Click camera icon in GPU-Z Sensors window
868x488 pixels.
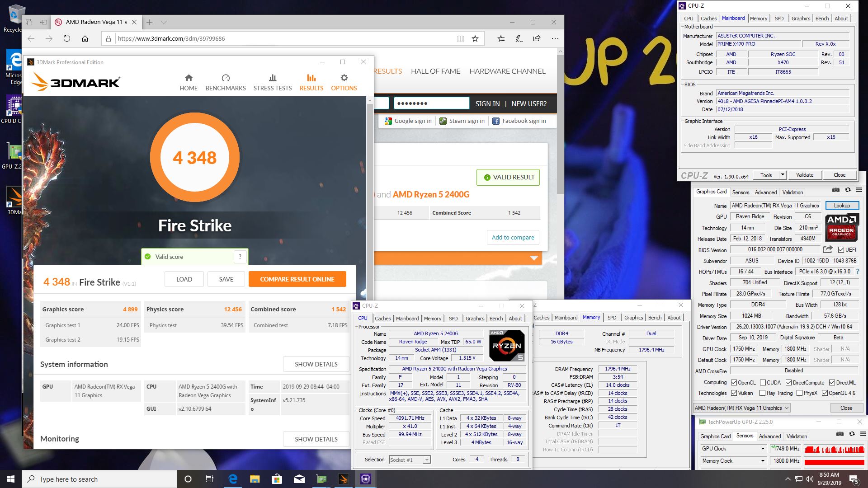pyautogui.click(x=840, y=434)
